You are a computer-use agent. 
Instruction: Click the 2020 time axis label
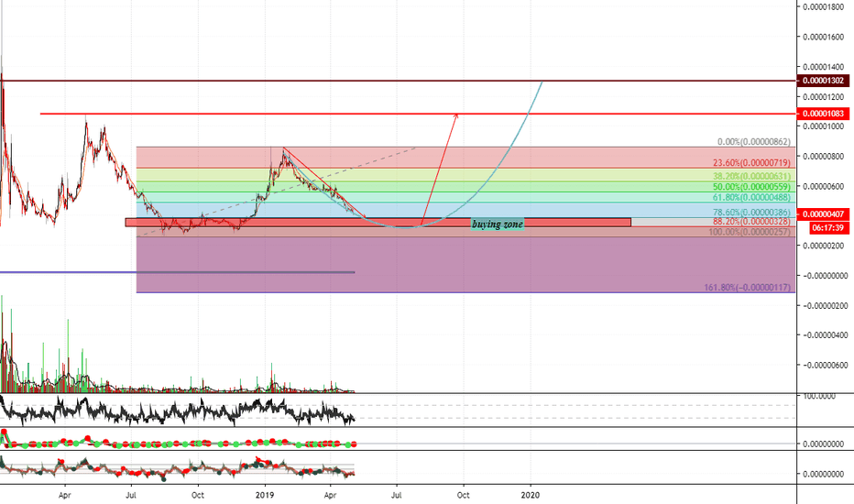click(530, 495)
